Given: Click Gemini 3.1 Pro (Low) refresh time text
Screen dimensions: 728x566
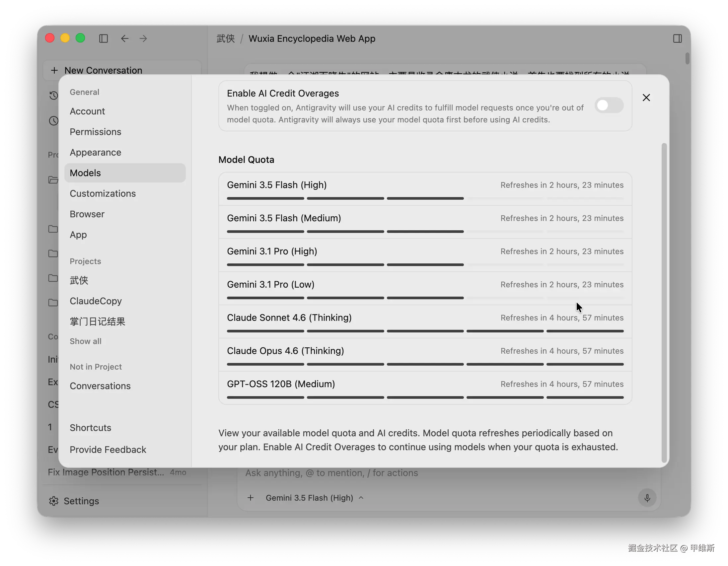Looking at the screenshot, I should [x=562, y=285].
